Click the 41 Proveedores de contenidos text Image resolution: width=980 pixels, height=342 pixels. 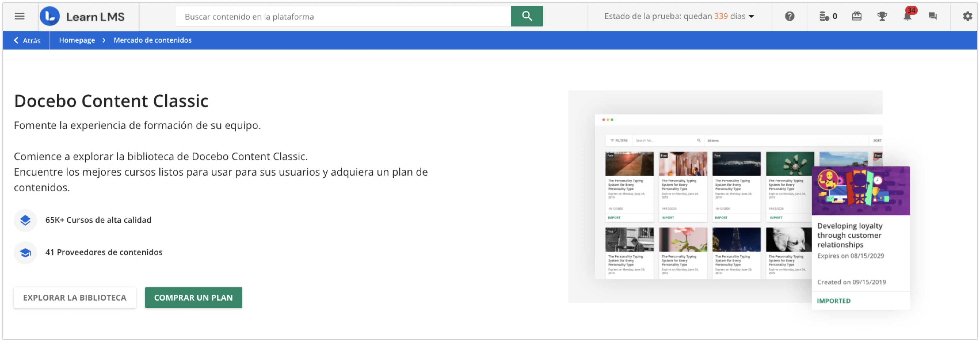click(104, 252)
